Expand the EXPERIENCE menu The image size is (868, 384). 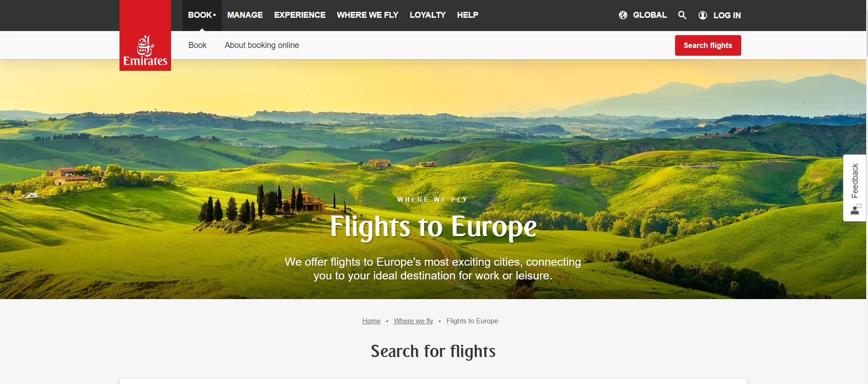click(x=300, y=15)
